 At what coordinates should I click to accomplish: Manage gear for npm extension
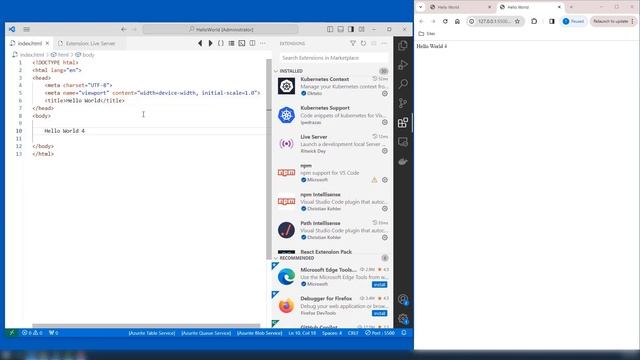[384, 180]
